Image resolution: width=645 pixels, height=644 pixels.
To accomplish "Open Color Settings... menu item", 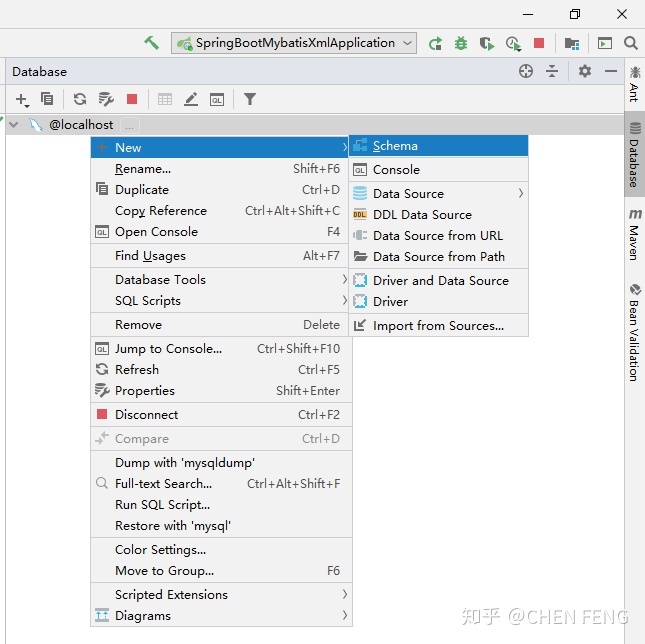I will [221, 549].
